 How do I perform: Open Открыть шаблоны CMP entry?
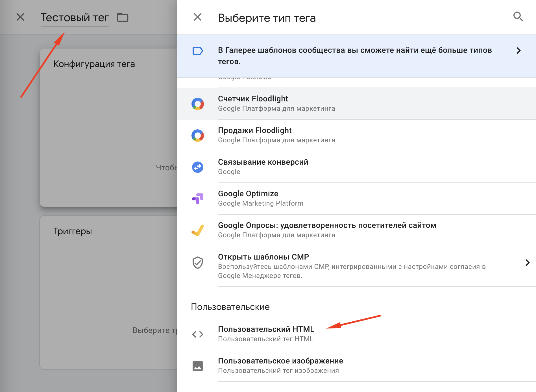(357, 266)
